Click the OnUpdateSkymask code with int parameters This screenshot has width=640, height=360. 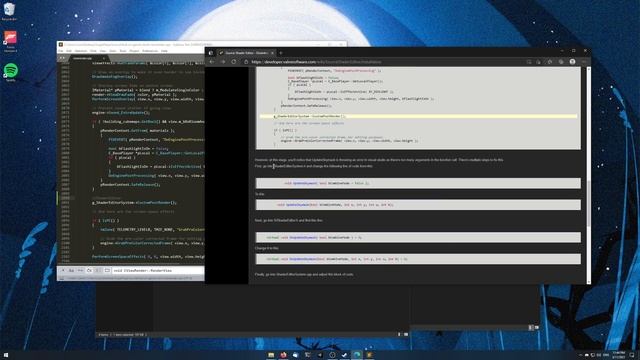pos(418,259)
